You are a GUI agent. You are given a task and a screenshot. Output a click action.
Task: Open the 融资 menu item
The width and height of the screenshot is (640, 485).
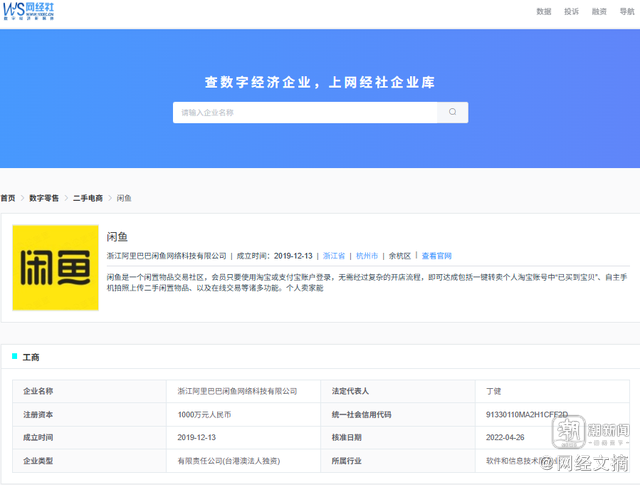[599, 12]
